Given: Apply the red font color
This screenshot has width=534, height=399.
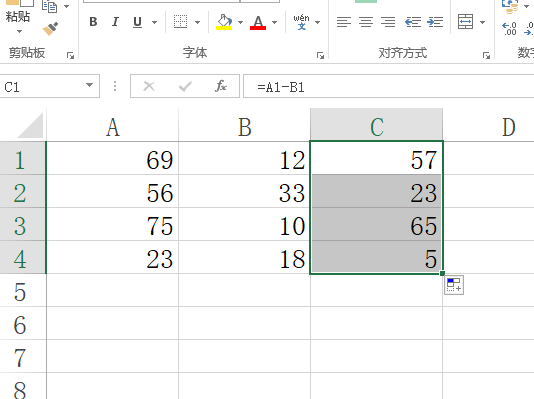Looking at the screenshot, I should coord(258,22).
